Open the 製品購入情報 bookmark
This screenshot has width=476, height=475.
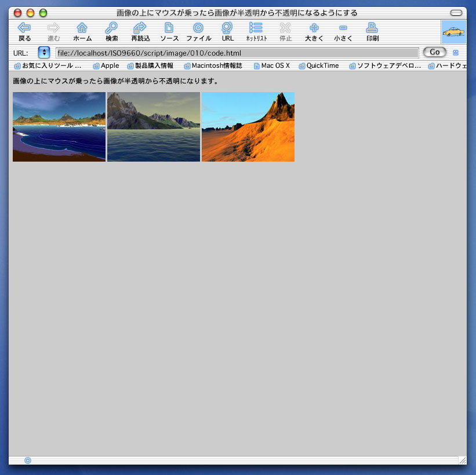[x=151, y=65]
